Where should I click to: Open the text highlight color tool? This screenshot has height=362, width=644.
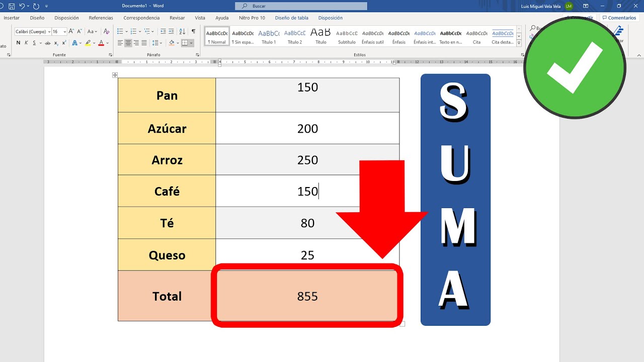pos(88,43)
